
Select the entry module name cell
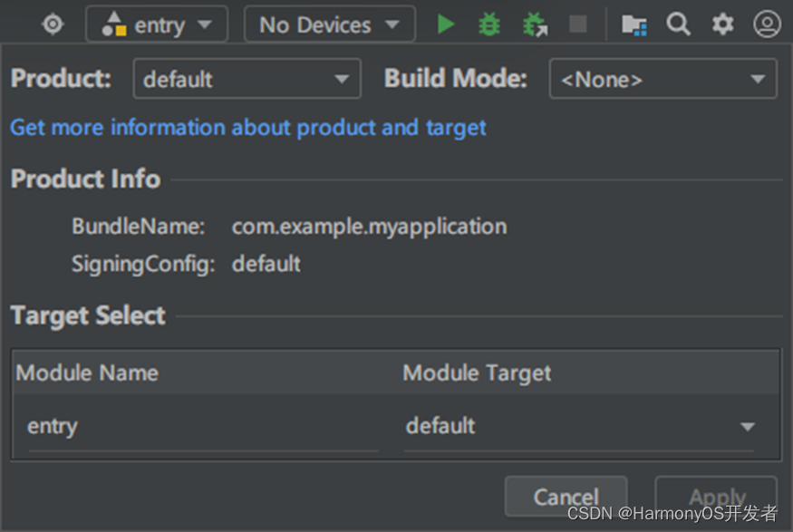(203, 426)
